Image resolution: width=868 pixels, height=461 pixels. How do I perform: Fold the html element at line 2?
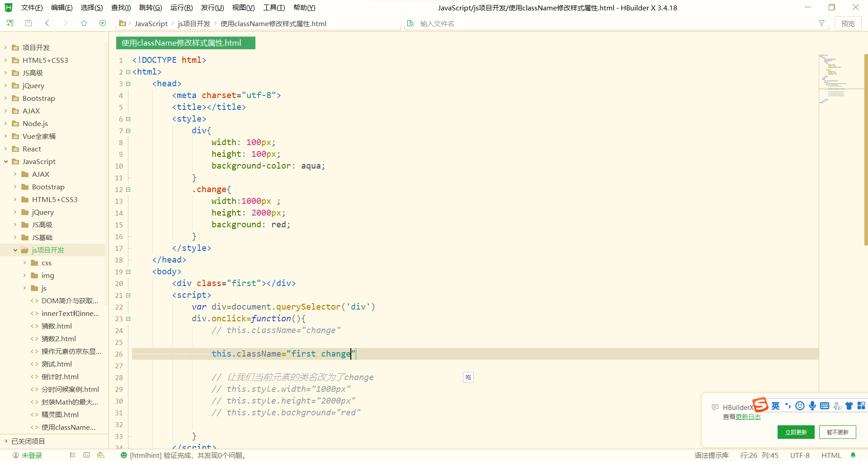tap(128, 72)
